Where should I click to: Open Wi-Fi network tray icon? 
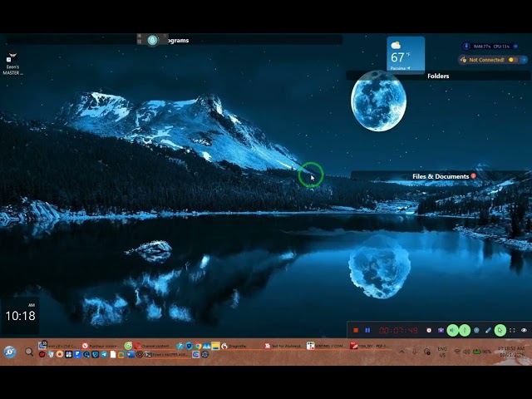point(457,352)
